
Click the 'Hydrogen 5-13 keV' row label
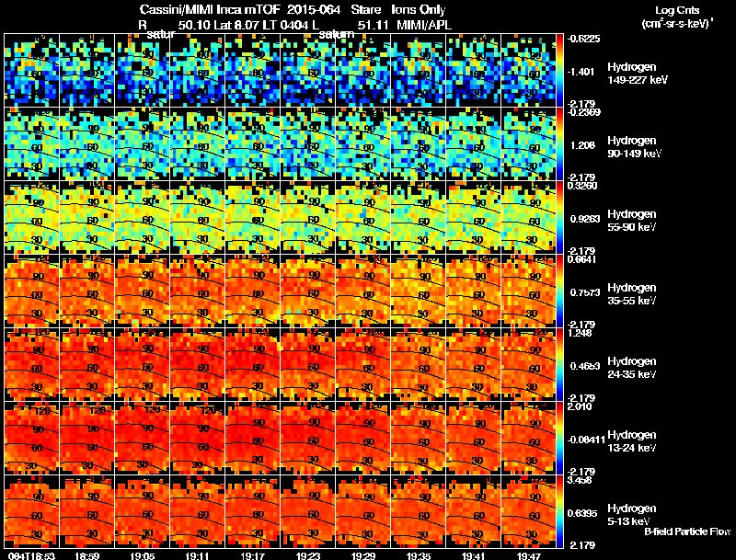pyautogui.click(x=632, y=515)
